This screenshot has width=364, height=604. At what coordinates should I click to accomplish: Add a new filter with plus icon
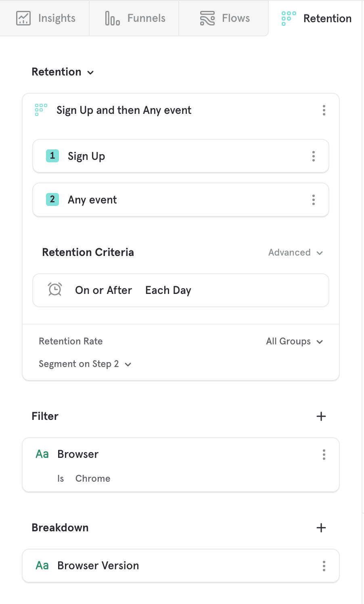point(321,416)
